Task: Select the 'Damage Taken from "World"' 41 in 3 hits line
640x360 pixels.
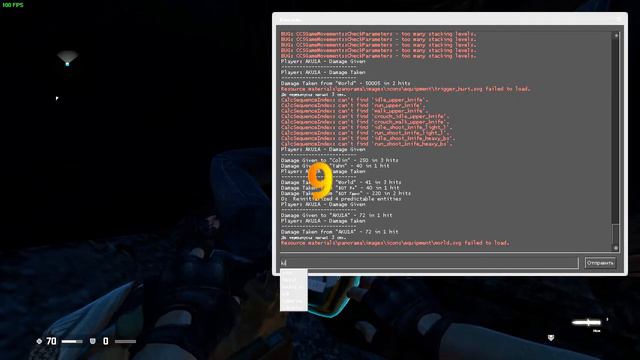Action: click(x=341, y=182)
